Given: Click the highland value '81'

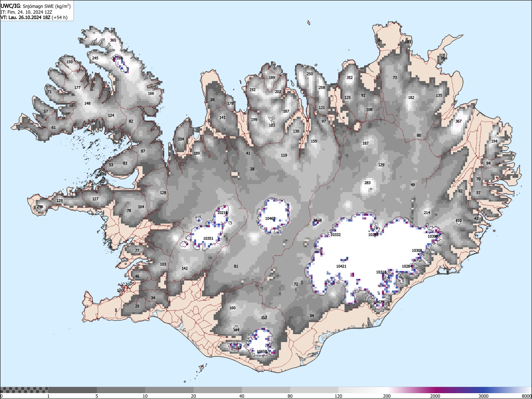Looking at the screenshot, I should click(x=236, y=266).
